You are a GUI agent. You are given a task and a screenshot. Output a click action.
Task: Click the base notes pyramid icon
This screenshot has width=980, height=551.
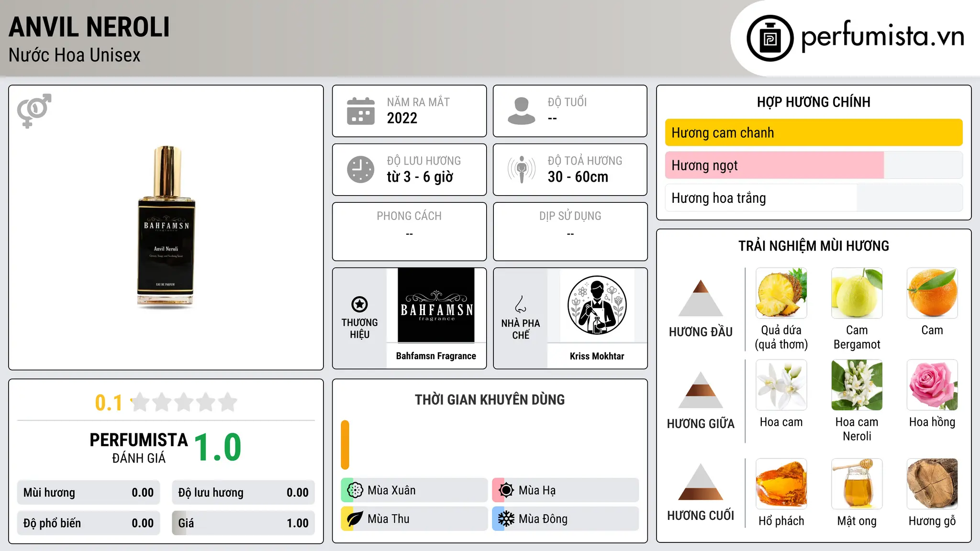[701, 482]
